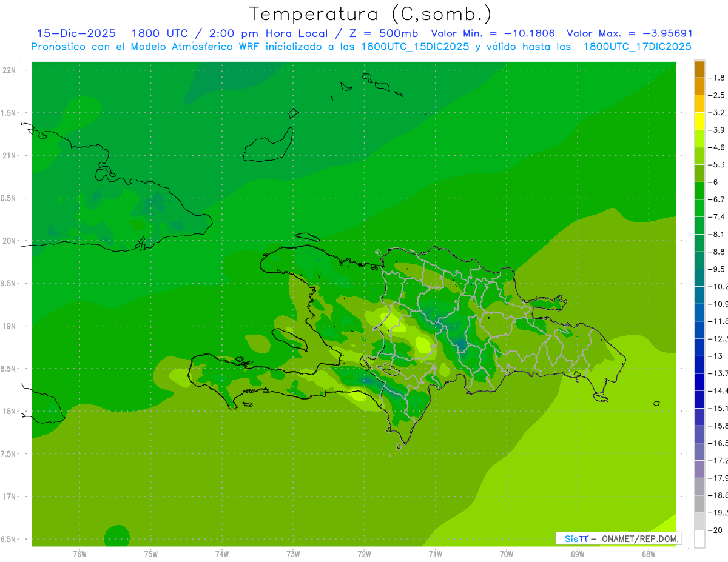Click the "72W" longitude label
728x562 pixels.
(364, 554)
